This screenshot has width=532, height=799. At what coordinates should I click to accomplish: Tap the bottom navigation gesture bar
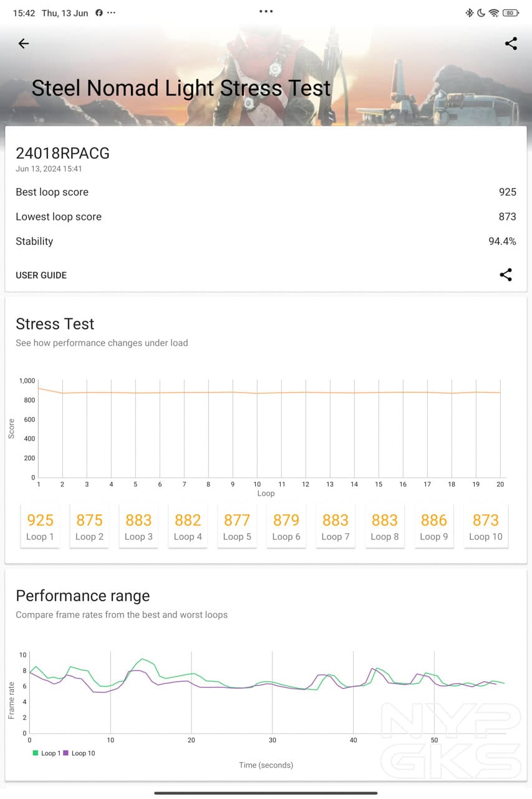pos(266,793)
